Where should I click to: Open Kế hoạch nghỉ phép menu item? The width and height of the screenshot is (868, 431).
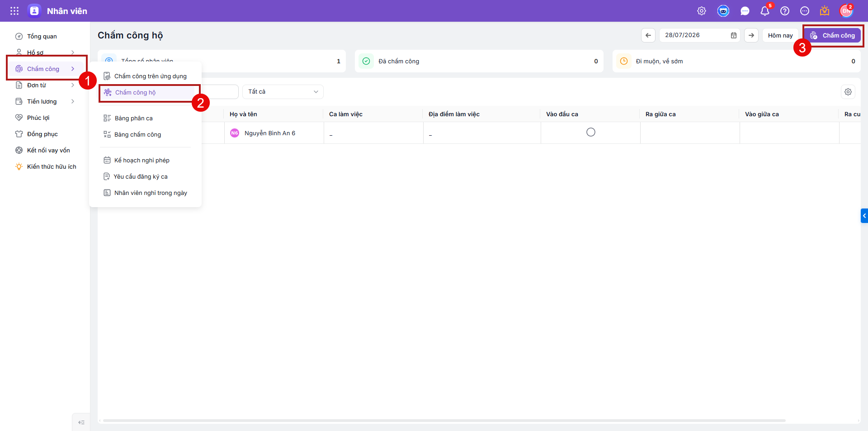pyautogui.click(x=145, y=160)
